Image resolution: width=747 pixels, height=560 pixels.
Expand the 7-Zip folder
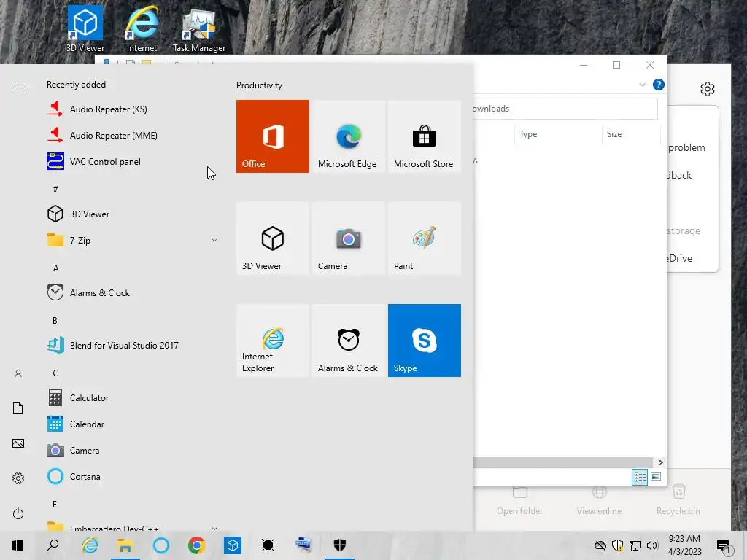214,240
